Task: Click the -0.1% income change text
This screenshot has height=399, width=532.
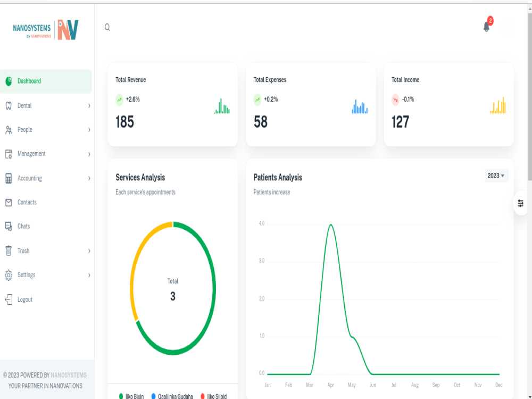Action: point(408,99)
